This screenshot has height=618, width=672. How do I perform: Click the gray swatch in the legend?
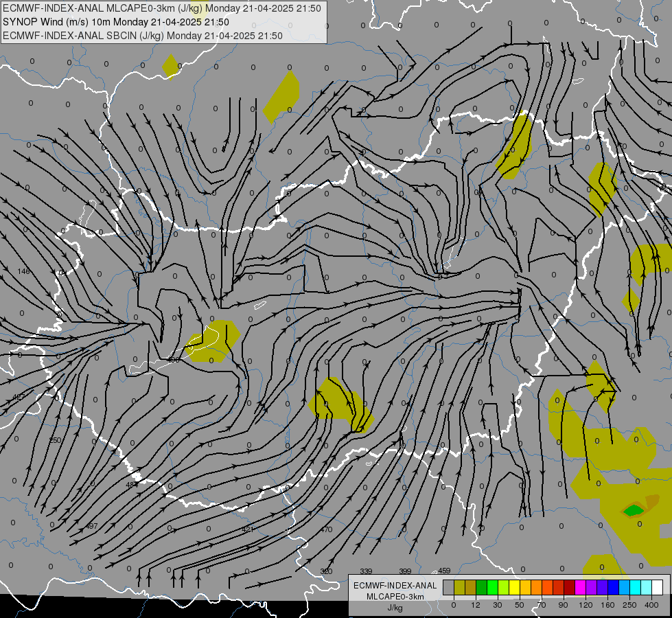449,587
